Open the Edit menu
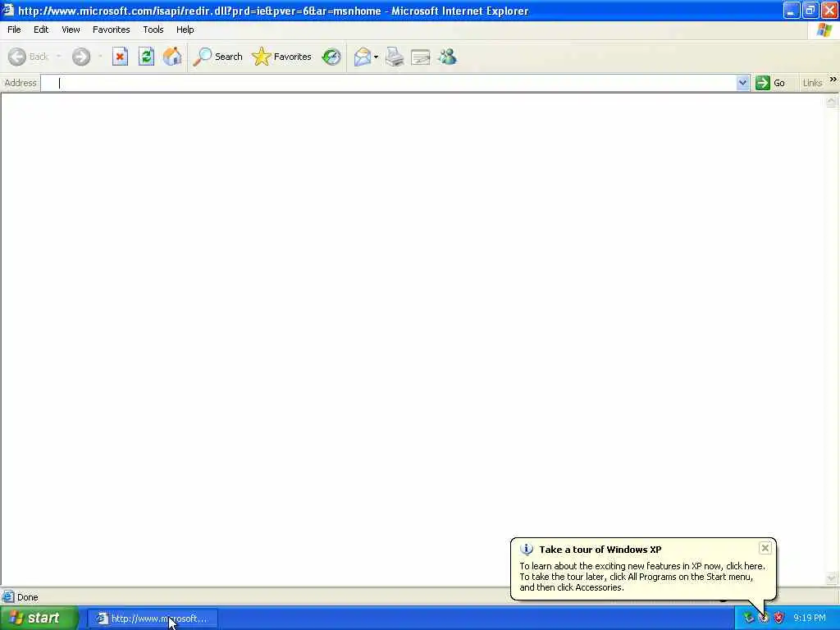Viewport: 840px width, 630px height. (x=41, y=30)
